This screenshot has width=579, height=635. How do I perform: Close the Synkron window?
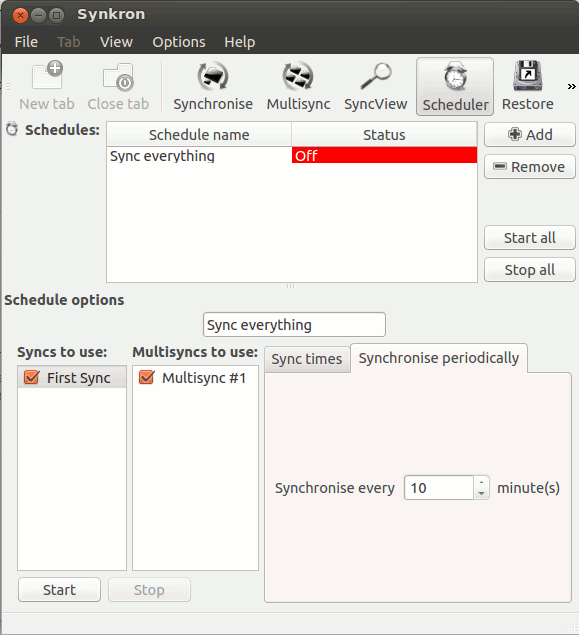pyautogui.click(x=20, y=15)
